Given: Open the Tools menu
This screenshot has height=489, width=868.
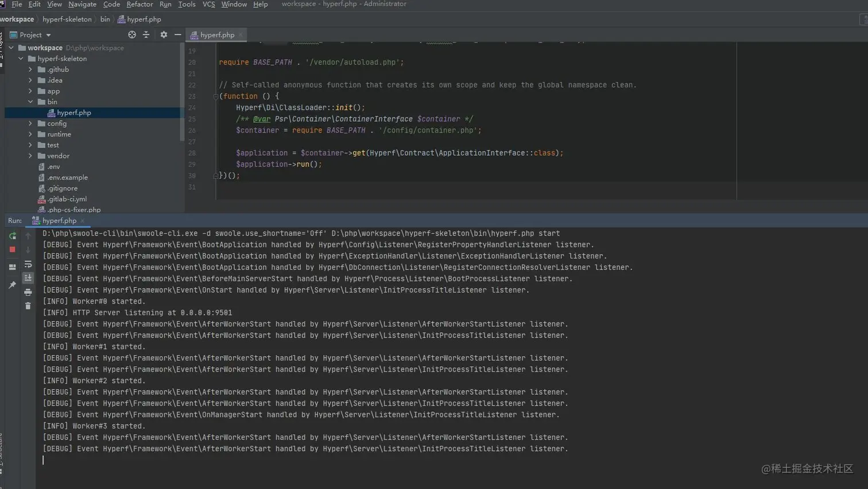Looking at the screenshot, I should tap(187, 4).
